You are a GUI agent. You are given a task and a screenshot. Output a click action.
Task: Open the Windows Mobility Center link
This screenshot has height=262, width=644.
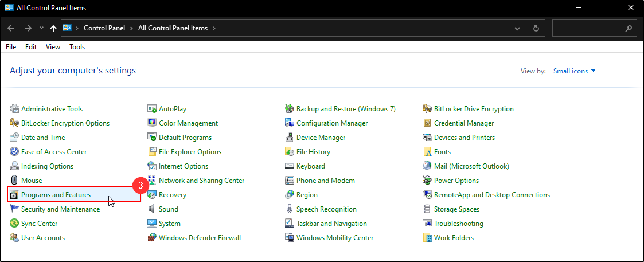tap(335, 238)
